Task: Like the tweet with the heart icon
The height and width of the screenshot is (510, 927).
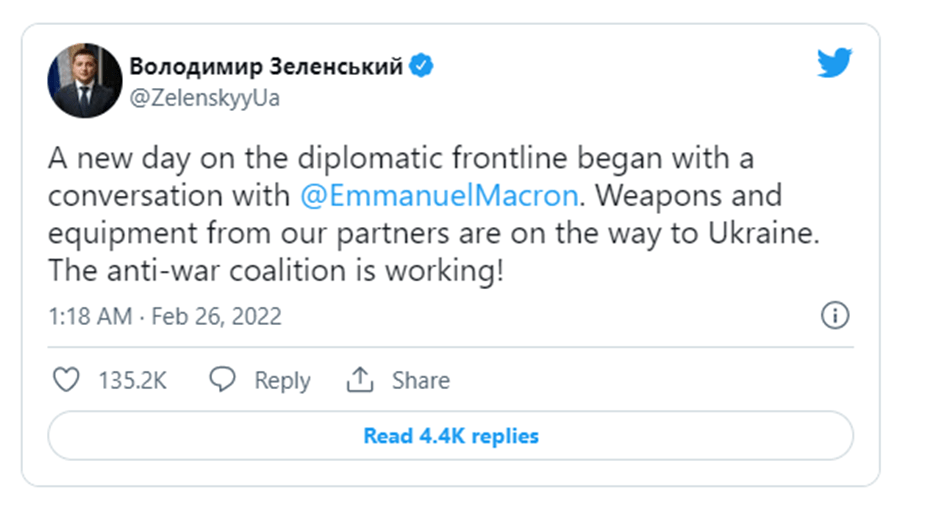Action: click(x=65, y=380)
